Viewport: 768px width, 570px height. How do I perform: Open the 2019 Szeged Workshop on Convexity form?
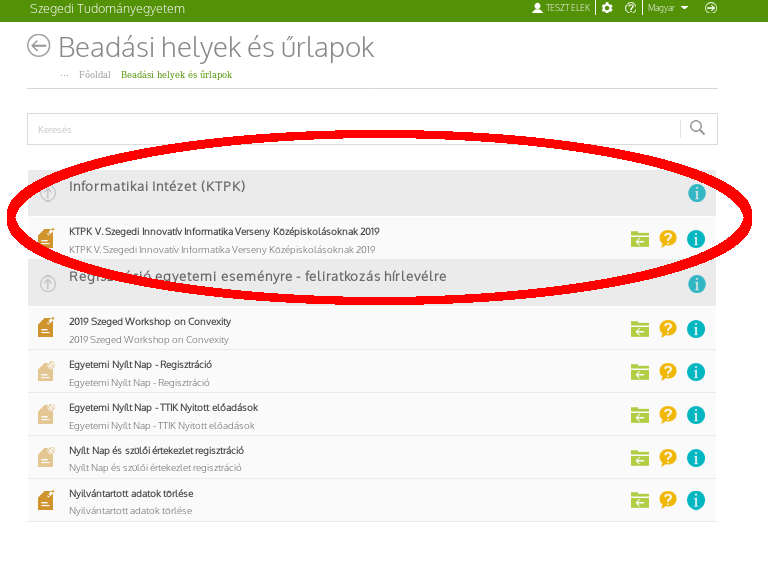coord(150,322)
